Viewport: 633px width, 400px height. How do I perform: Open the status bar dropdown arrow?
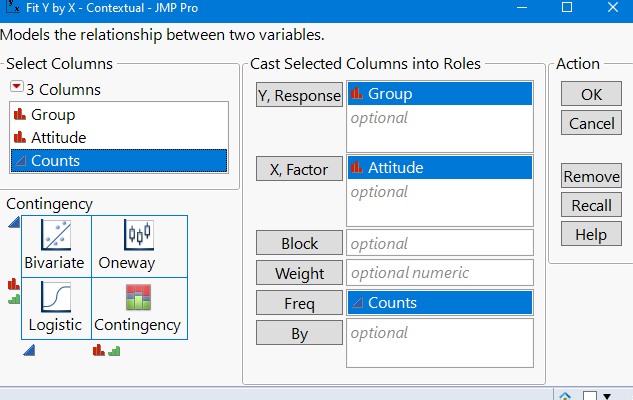tap(607, 396)
